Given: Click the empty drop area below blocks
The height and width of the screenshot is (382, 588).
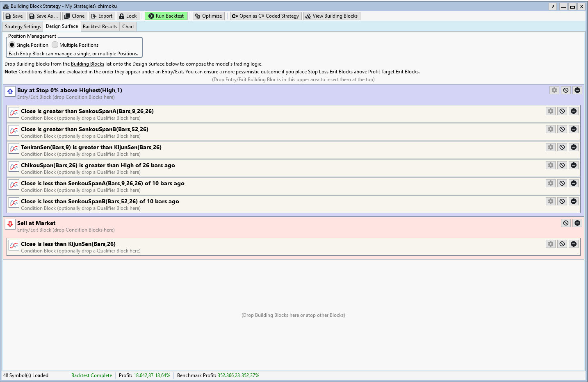Looking at the screenshot, I should point(293,315).
